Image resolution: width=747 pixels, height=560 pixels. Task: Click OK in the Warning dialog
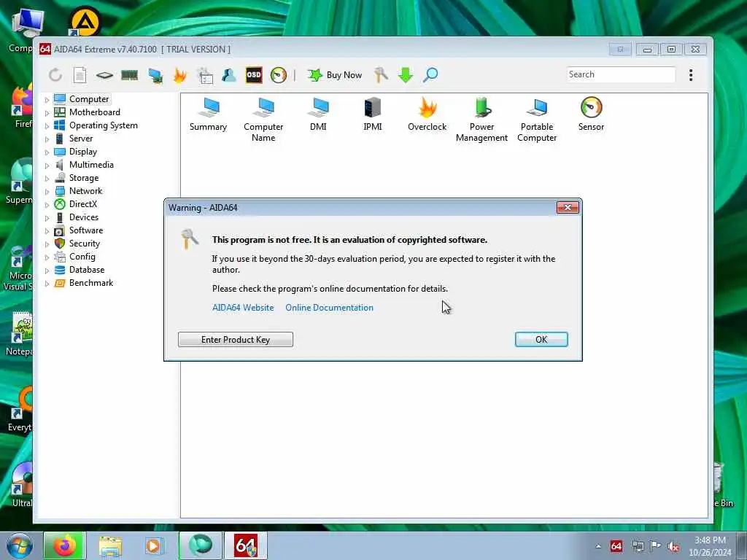(x=541, y=340)
